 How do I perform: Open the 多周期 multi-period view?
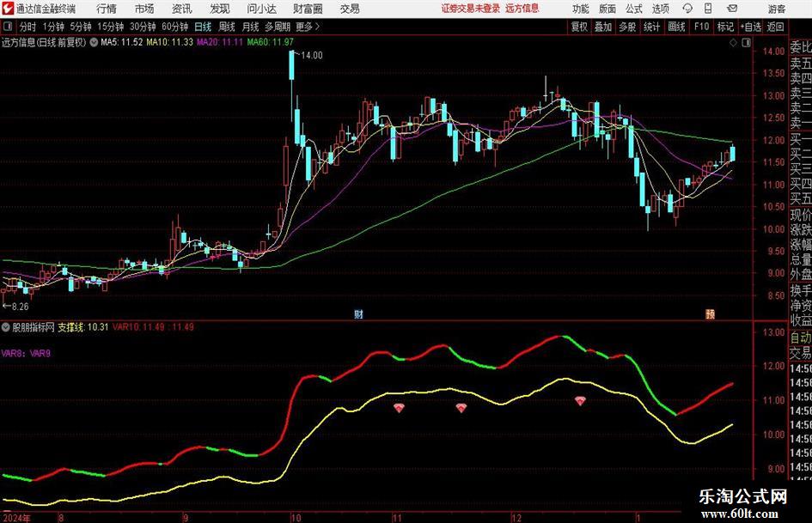(278, 27)
